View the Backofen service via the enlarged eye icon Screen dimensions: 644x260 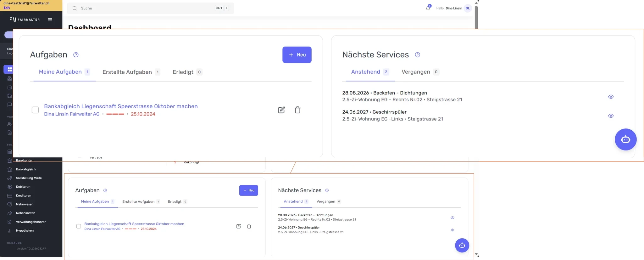pyautogui.click(x=611, y=97)
